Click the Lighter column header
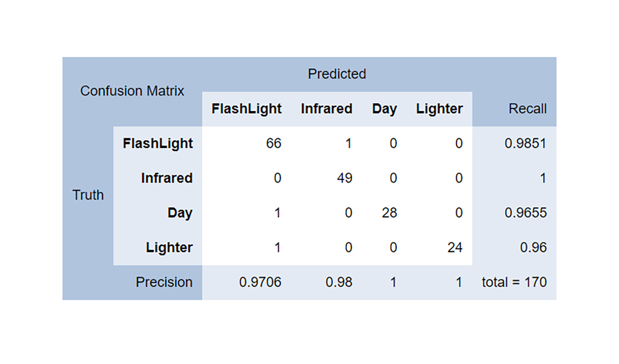Viewport: 619px width, 364px height. click(x=439, y=109)
